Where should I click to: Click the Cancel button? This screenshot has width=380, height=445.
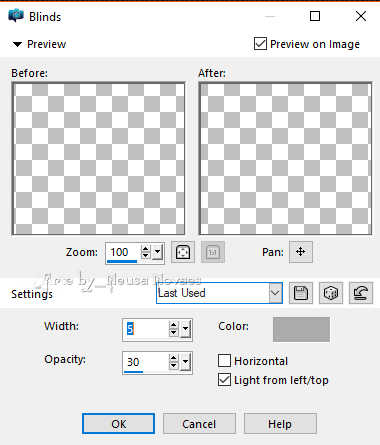coord(199,424)
